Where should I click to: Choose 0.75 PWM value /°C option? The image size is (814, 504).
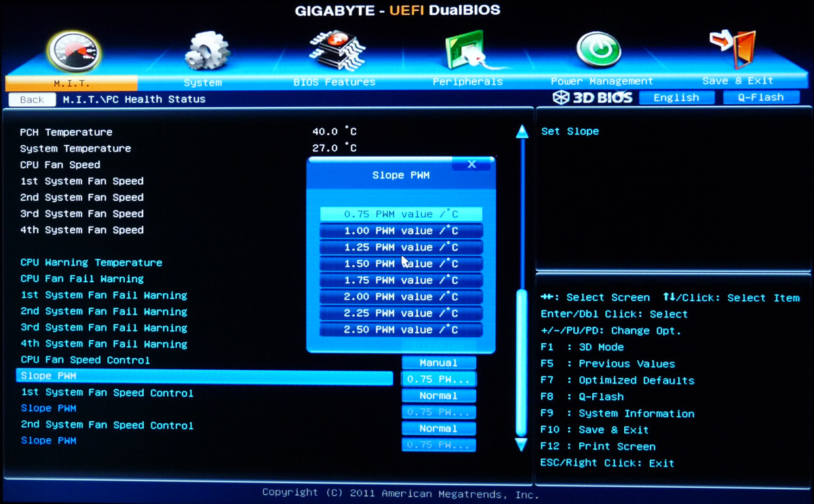tap(401, 214)
